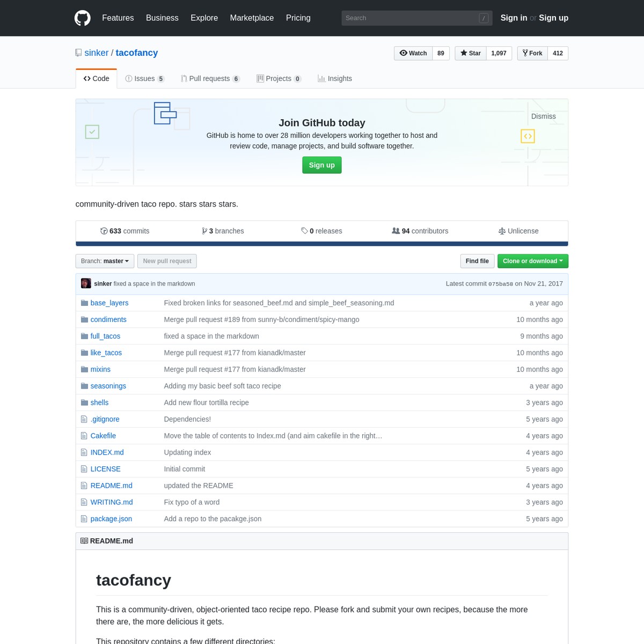Click the INDEX.md file icon

pos(84,452)
